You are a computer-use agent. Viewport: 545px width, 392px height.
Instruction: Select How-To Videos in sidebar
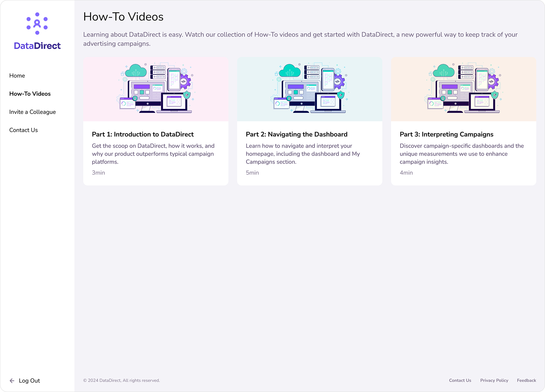point(30,94)
